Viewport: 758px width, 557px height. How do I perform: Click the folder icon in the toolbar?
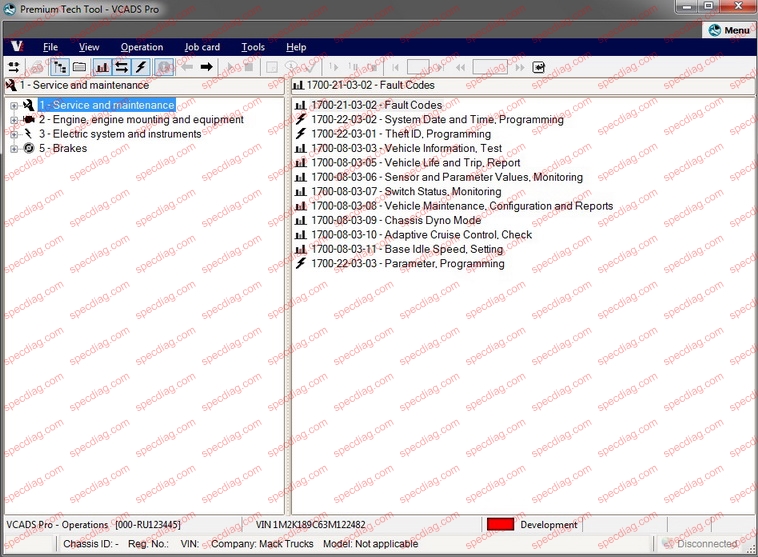pyautogui.click(x=78, y=67)
